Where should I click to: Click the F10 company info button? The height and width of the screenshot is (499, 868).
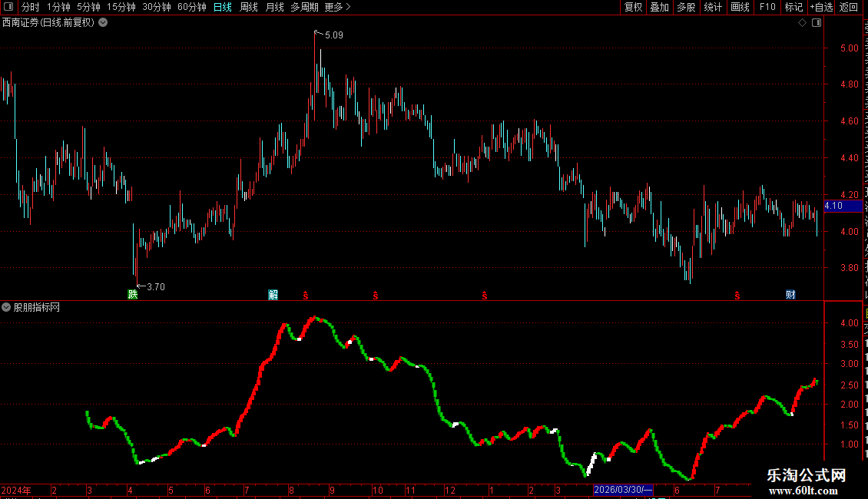point(767,7)
